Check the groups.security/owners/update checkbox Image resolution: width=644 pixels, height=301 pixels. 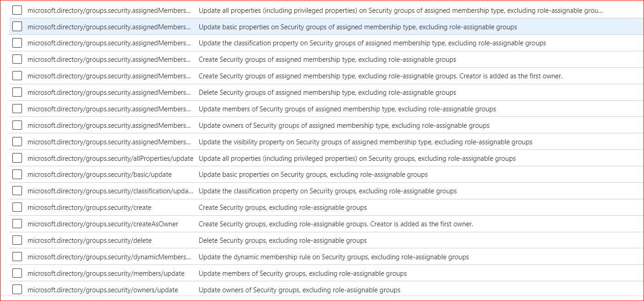click(17, 290)
